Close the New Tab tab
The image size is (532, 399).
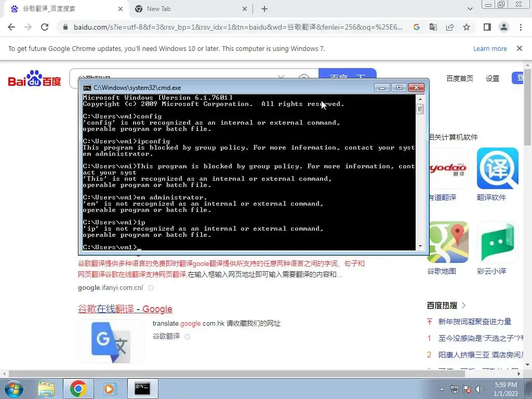[x=245, y=9]
